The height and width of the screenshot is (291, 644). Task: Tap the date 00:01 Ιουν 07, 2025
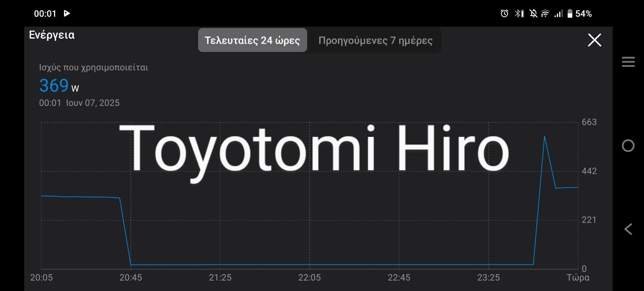coord(79,103)
